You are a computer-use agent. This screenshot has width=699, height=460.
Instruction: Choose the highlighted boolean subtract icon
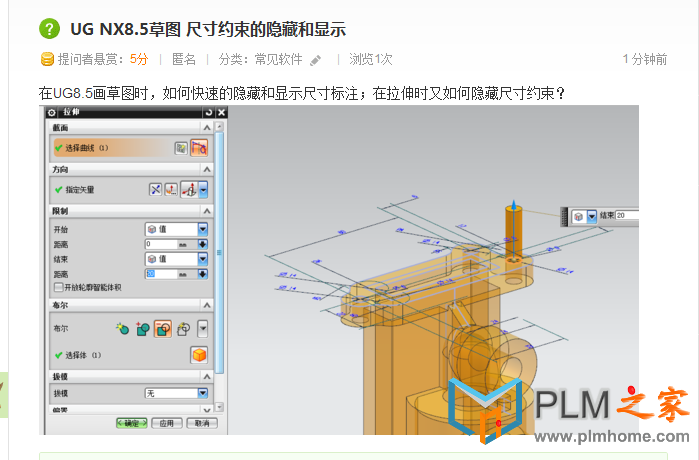(x=163, y=329)
